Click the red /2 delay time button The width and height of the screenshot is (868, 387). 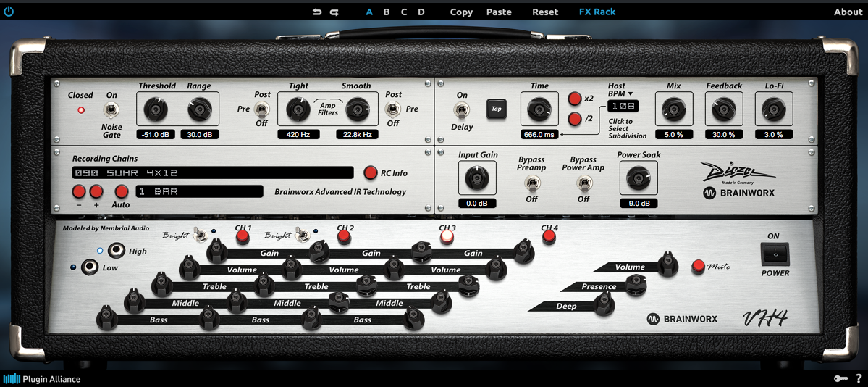point(575,118)
